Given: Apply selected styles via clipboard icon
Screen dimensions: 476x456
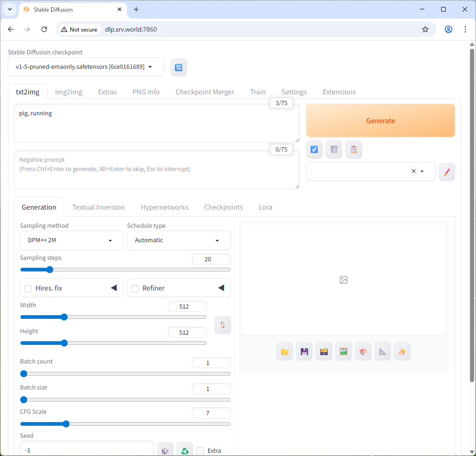Looking at the screenshot, I should pos(353,149).
